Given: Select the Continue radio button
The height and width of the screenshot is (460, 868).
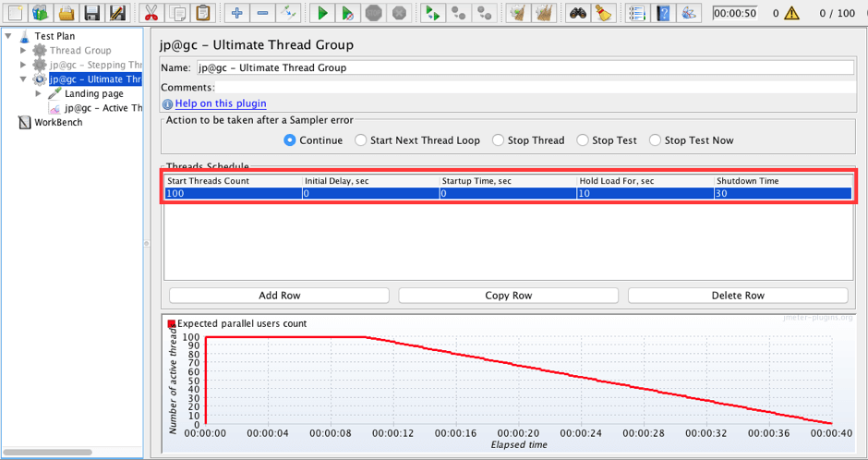Looking at the screenshot, I should pyautogui.click(x=290, y=140).
